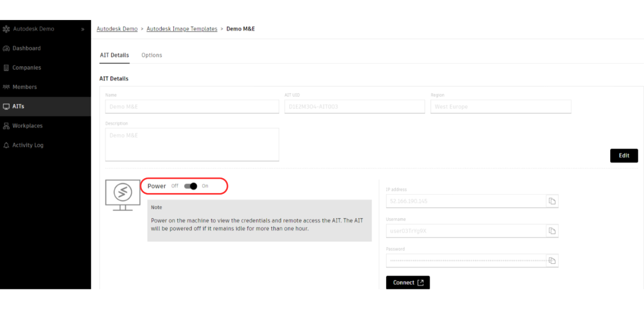Click the Dashboard gauge icon

(6, 48)
